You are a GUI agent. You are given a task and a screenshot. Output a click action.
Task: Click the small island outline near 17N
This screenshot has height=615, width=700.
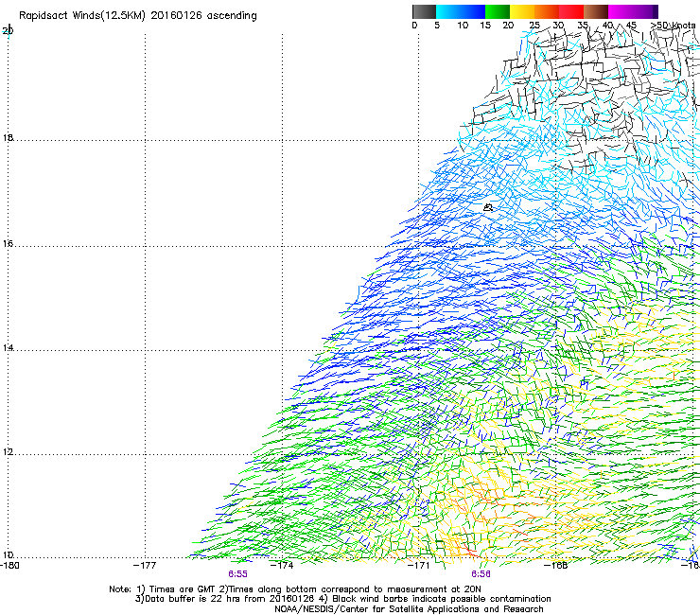click(x=488, y=207)
